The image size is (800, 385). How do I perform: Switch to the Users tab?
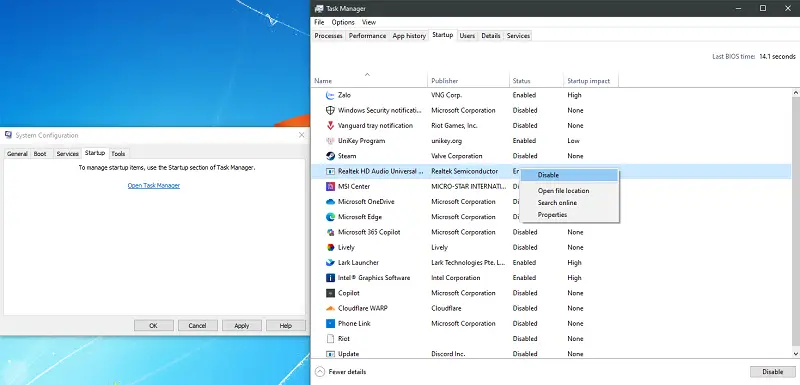(467, 36)
